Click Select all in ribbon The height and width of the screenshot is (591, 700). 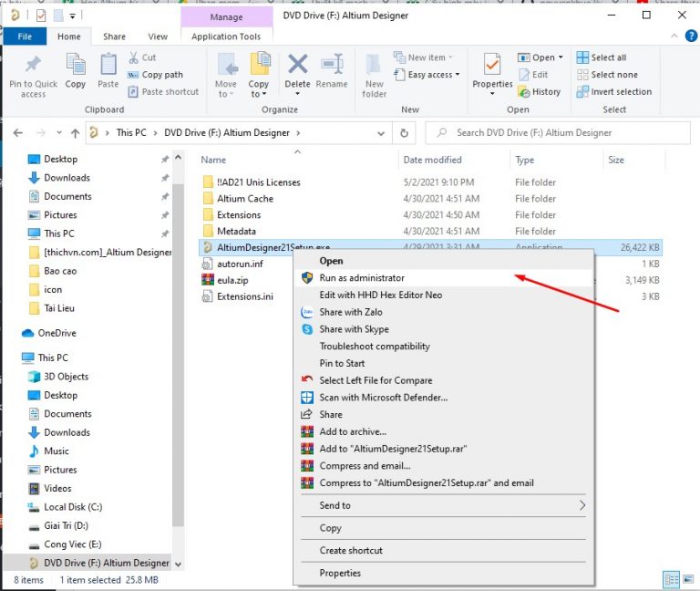coord(607,57)
